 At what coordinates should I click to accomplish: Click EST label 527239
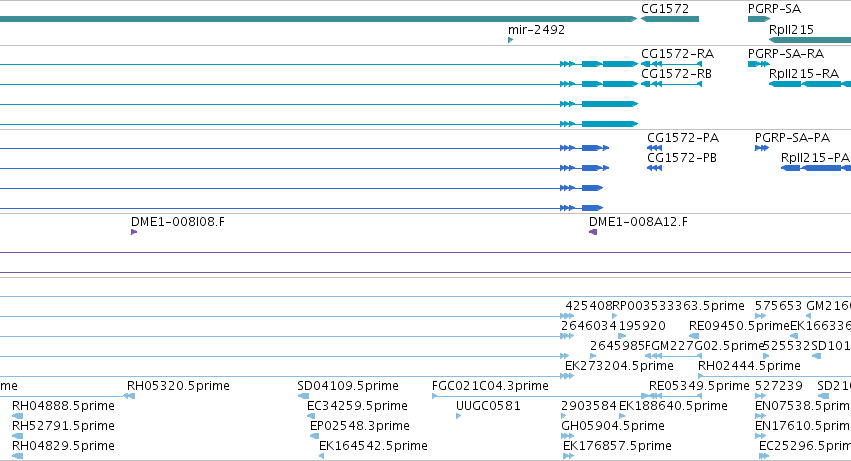[x=778, y=386]
